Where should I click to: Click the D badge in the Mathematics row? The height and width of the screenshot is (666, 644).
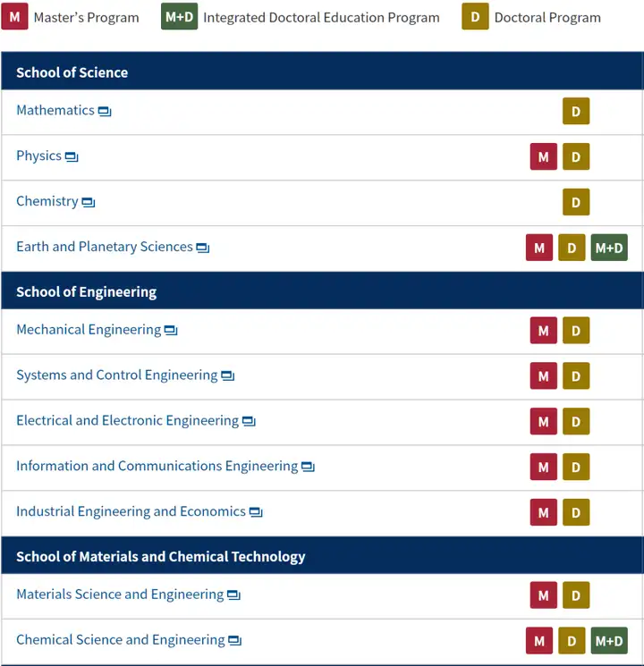click(575, 111)
